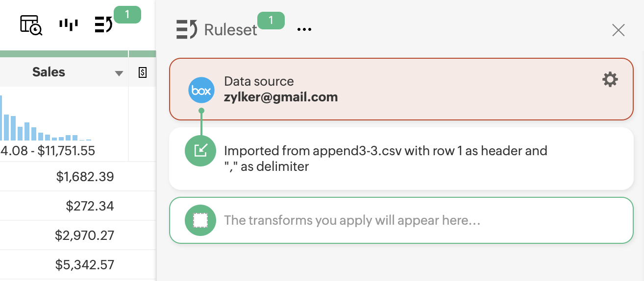Viewport: 644px width, 281px height.
Task: Click the Ruleset panel header icon
Action: click(x=187, y=30)
